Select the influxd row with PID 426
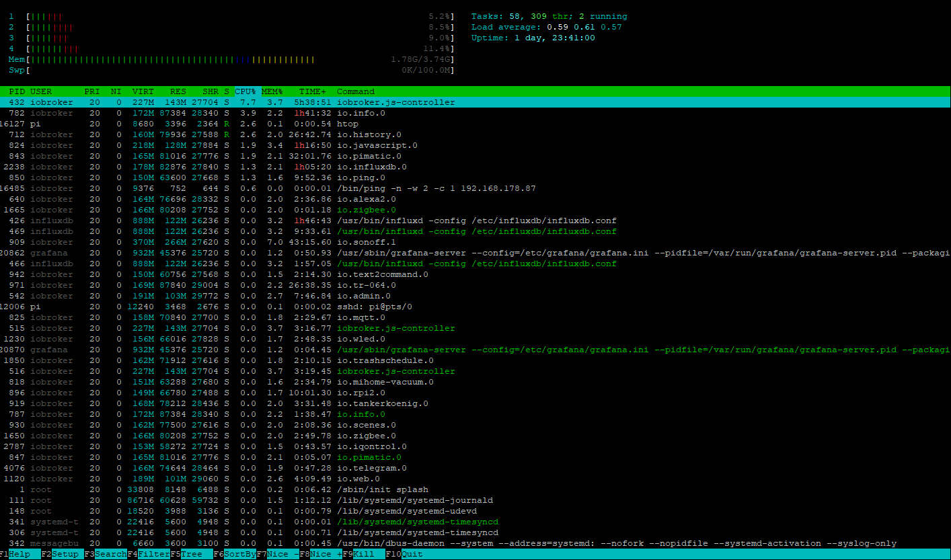The height and width of the screenshot is (560, 951). [475, 221]
